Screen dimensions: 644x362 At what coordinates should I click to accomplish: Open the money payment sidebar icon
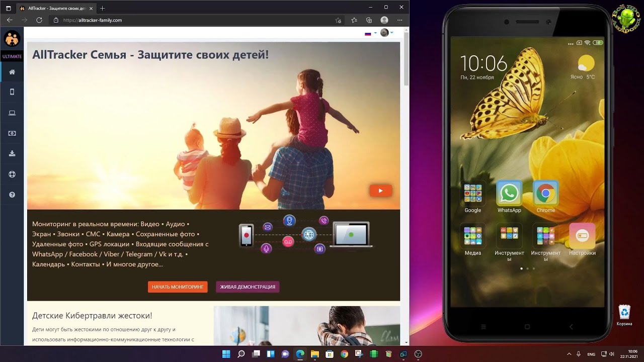click(12, 133)
